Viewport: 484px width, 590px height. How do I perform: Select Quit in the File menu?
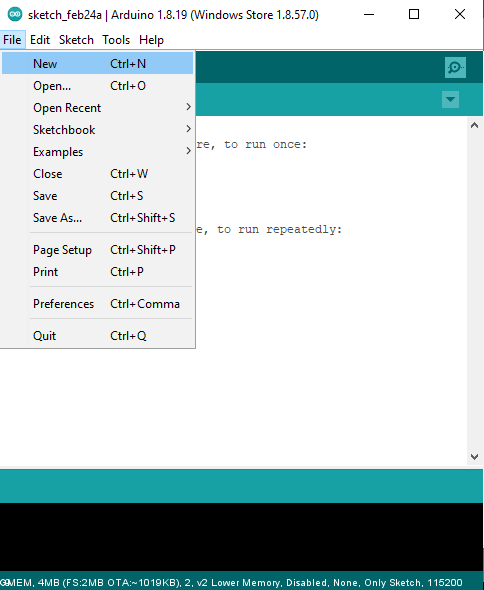(97, 336)
